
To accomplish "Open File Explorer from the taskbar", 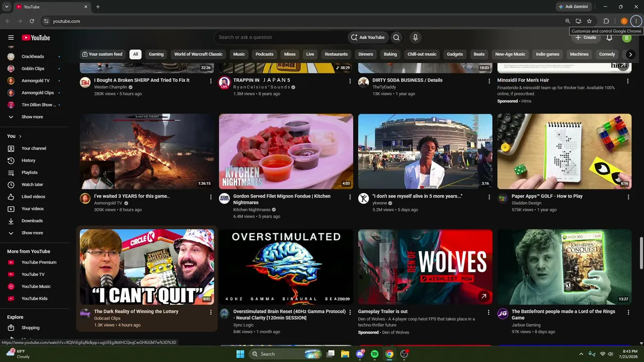I will click(x=345, y=354).
